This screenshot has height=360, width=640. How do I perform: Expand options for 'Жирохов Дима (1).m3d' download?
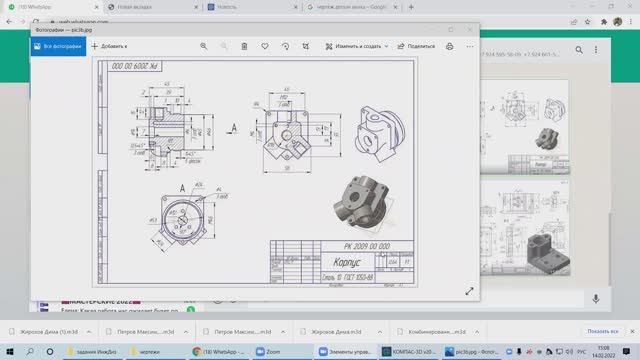click(x=89, y=332)
